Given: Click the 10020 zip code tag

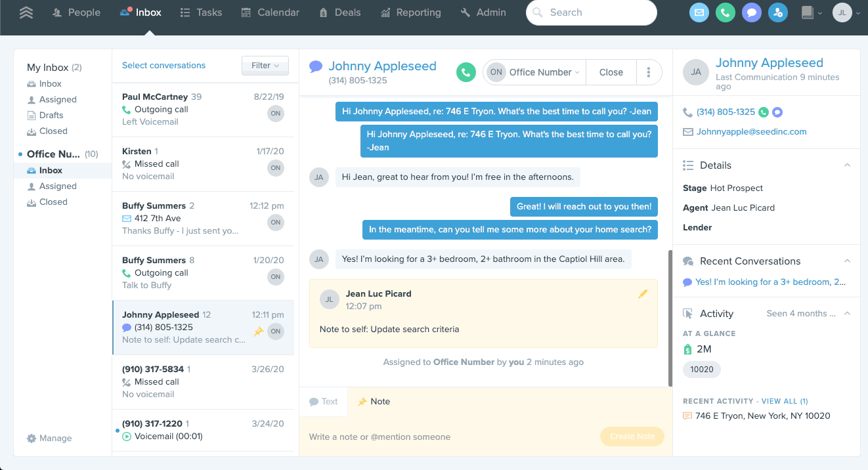Looking at the screenshot, I should click(702, 370).
